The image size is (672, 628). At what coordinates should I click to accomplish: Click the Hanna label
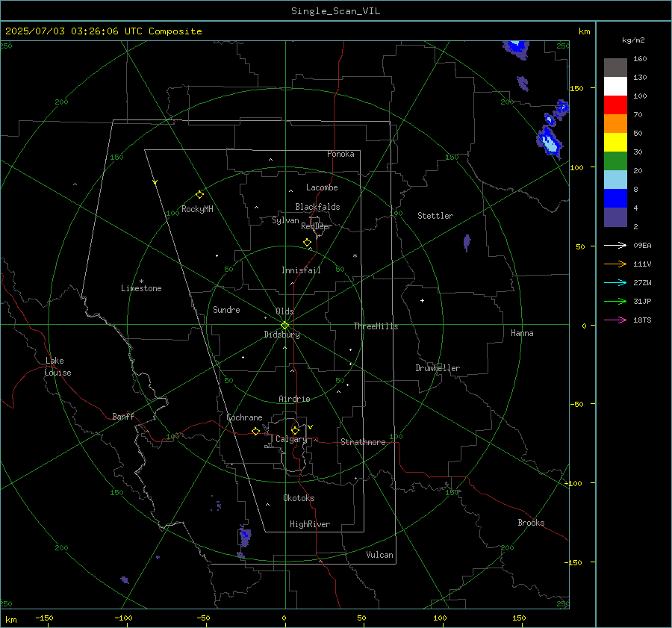point(522,333)
